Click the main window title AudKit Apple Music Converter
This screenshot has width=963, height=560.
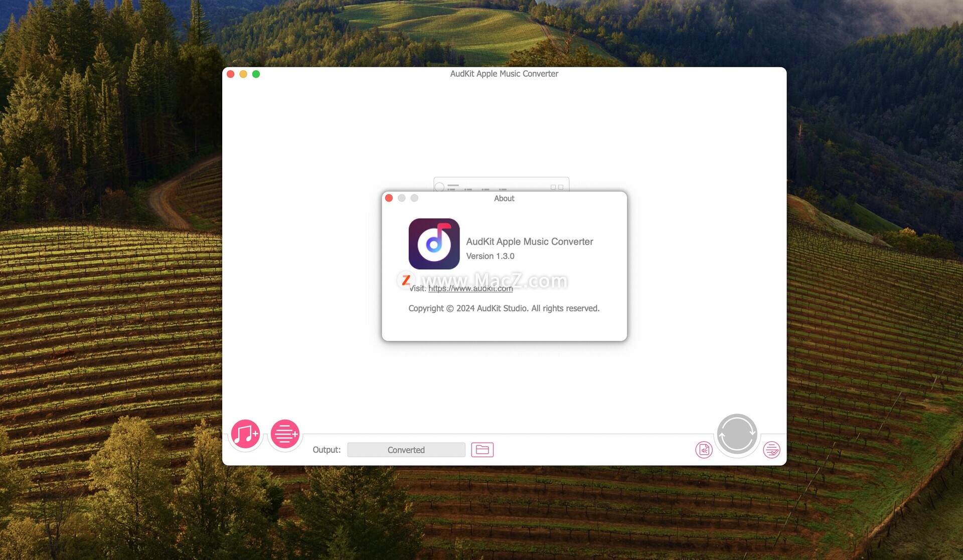pos(504,74)
